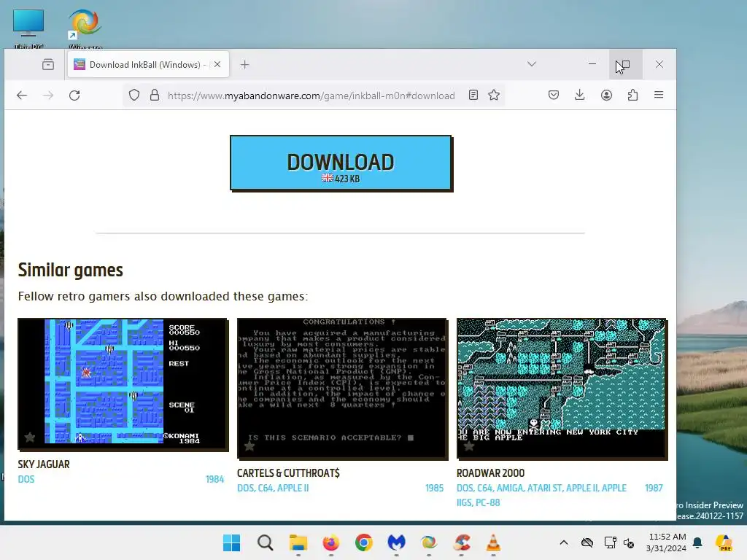Click the 1987 year link for Roadwar 2000
The image size is (747, 560).
click(654, 488)
